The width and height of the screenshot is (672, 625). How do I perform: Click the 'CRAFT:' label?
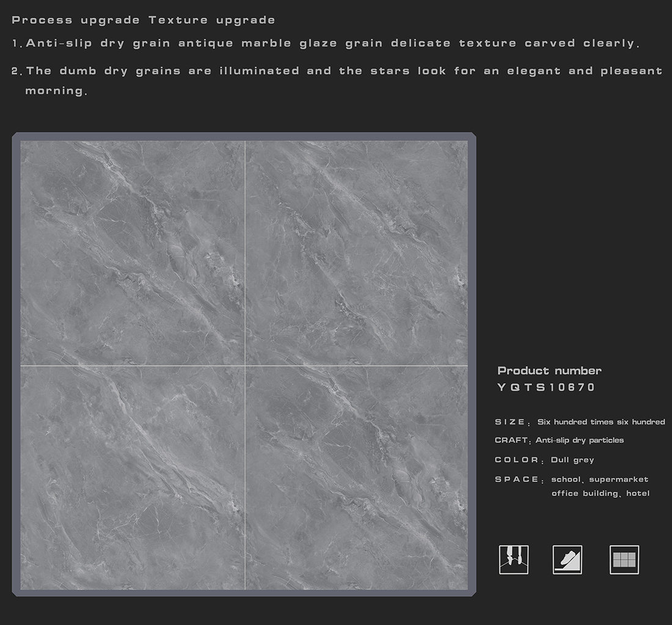coord(513,440)
